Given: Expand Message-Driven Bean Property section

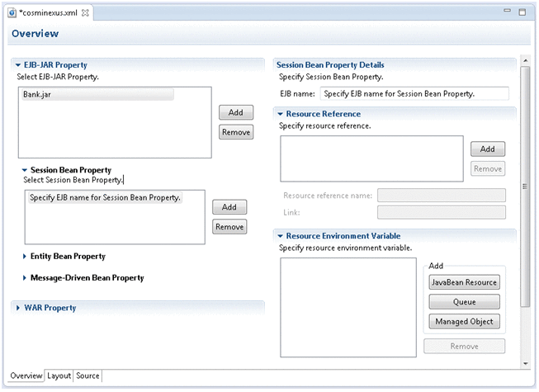Looking at the screenshot, I should [x=25, y=278].
